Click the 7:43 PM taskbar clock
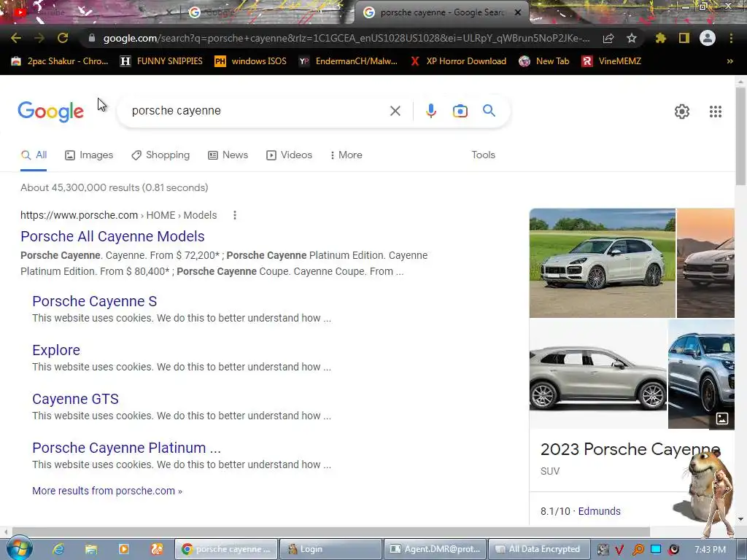Image resolution: width=747 pixels, height=560 pixels. (x=711, y=550)
